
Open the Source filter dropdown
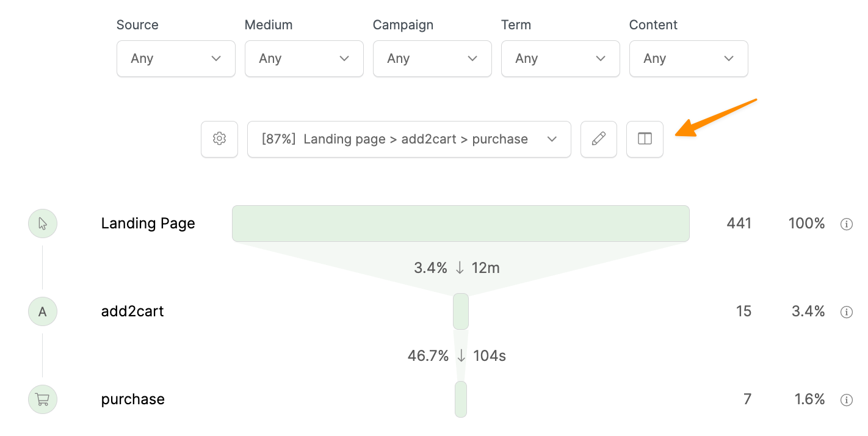click(176, 59)
